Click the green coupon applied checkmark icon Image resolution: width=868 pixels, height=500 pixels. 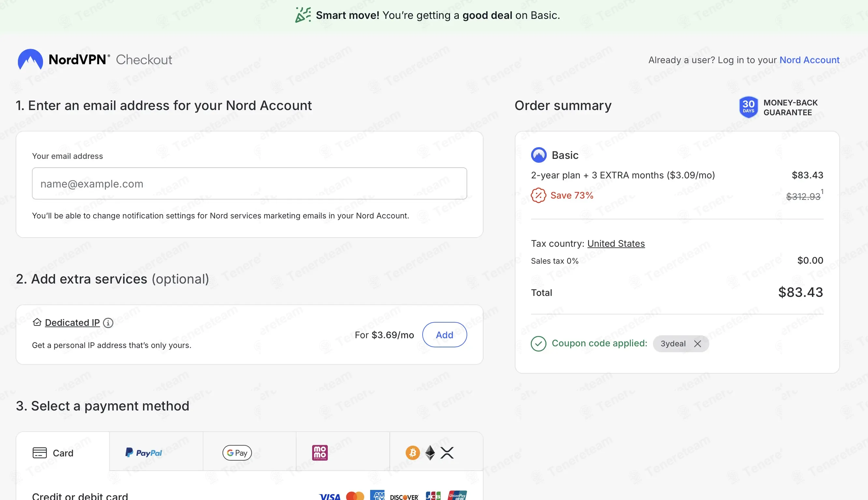538,343
